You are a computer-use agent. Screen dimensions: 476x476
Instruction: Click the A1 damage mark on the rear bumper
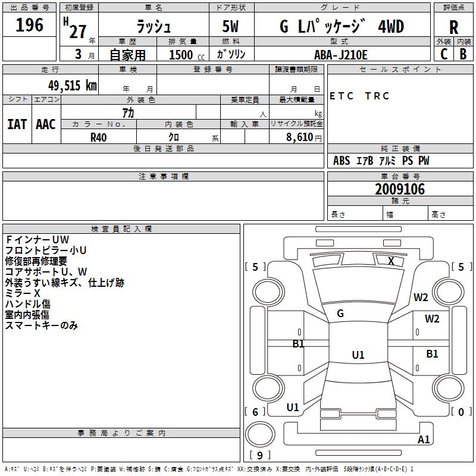pyautogui.click(x=424, y=440)
